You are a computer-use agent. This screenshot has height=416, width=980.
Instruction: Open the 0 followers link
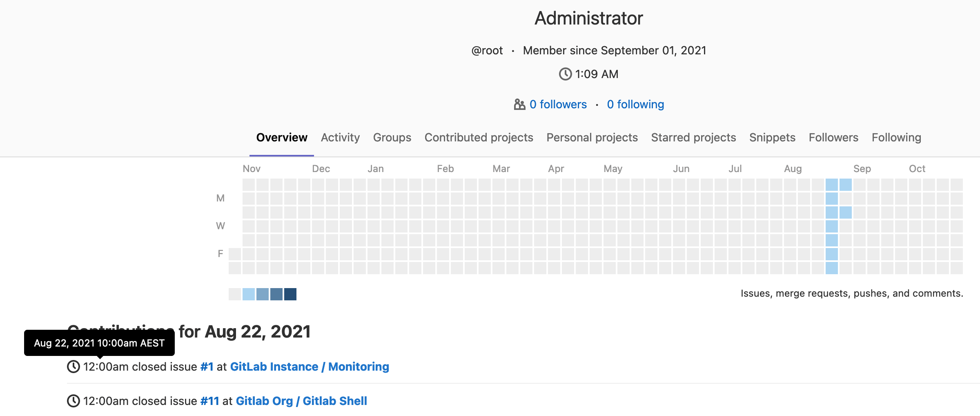click(558, 104)
